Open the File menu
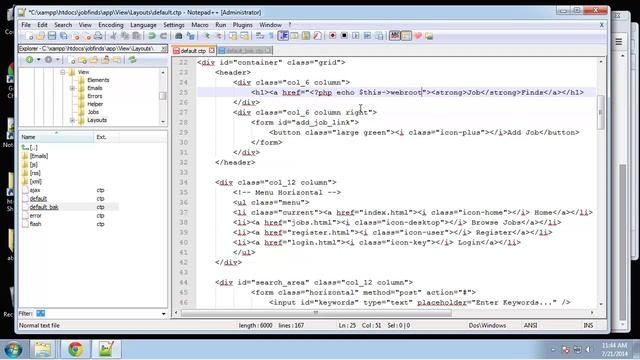Image resolution: width=640 pixels, height=360 pixels. [26, 25]
